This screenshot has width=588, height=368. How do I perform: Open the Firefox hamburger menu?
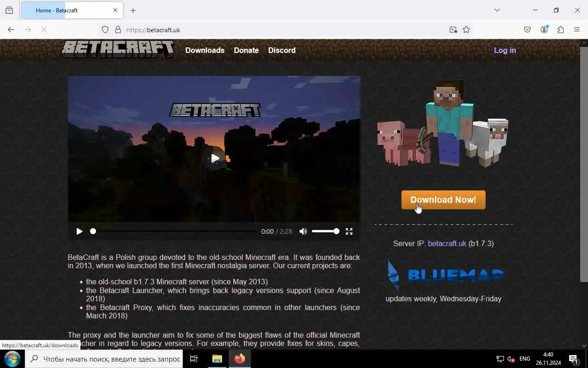click(x=577, y=29)
